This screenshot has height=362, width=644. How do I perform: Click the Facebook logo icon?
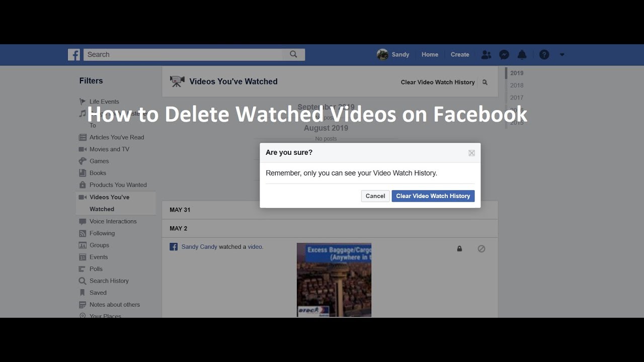point(74,55)
